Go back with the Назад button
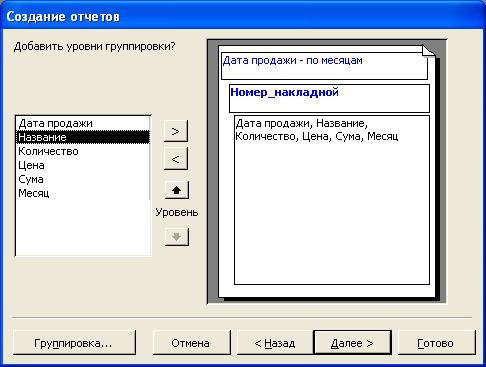 click(x=275, y=343)
